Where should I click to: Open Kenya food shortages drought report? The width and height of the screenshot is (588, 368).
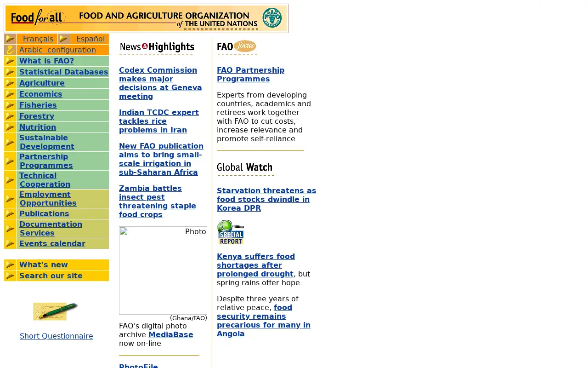tap(256, 265)
